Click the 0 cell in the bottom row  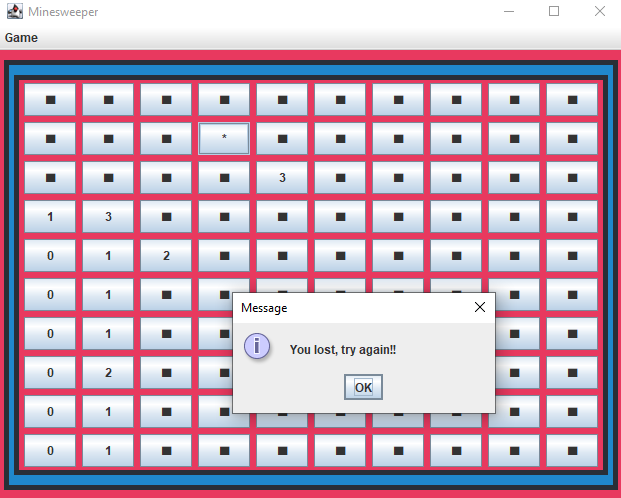click(50, 450)
